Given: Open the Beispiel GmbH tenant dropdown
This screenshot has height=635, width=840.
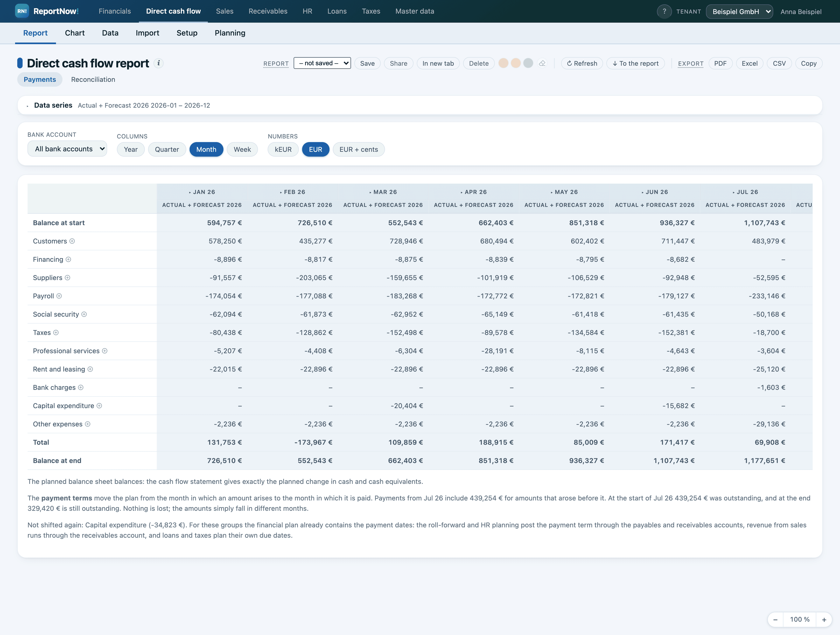Looking at the screenshot, I should (739, 11).
